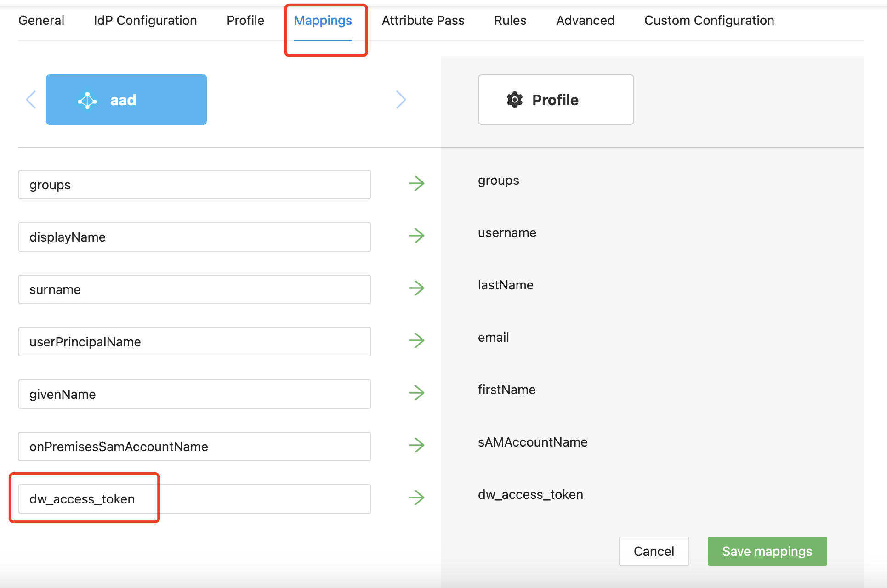This screenshot has height=588, width=887.
Task: Switch to the Advanced tab
Action: coord(585,21)
